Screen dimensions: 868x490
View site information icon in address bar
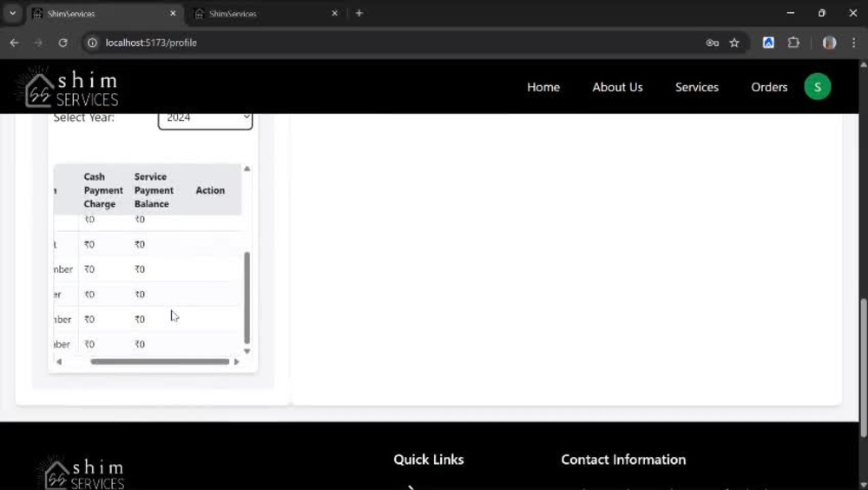pos(93,43)
